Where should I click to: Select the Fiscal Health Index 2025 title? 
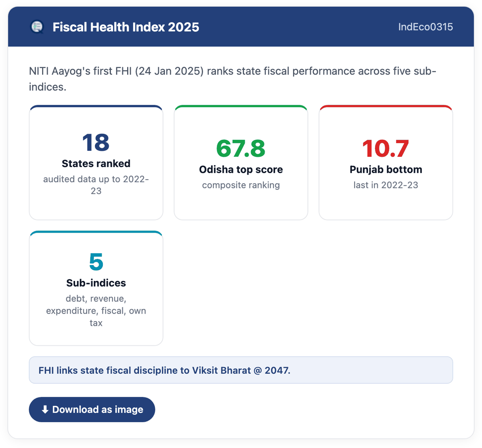point(126,27)
